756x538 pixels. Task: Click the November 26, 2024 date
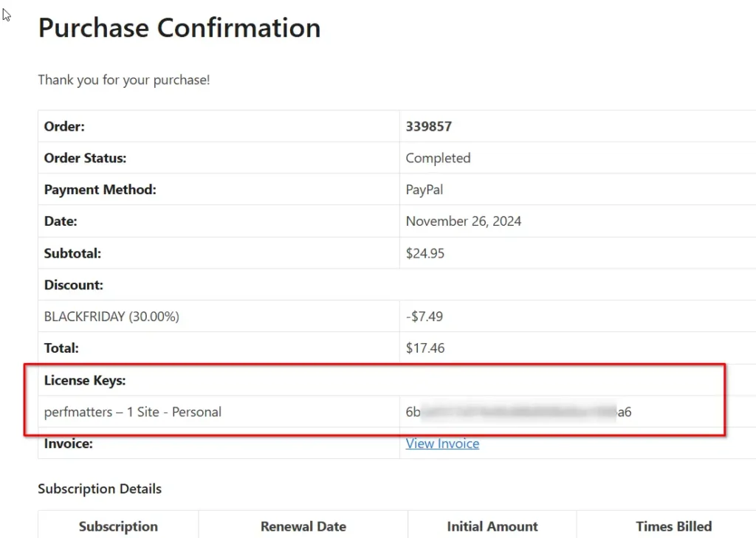point(463,221)
